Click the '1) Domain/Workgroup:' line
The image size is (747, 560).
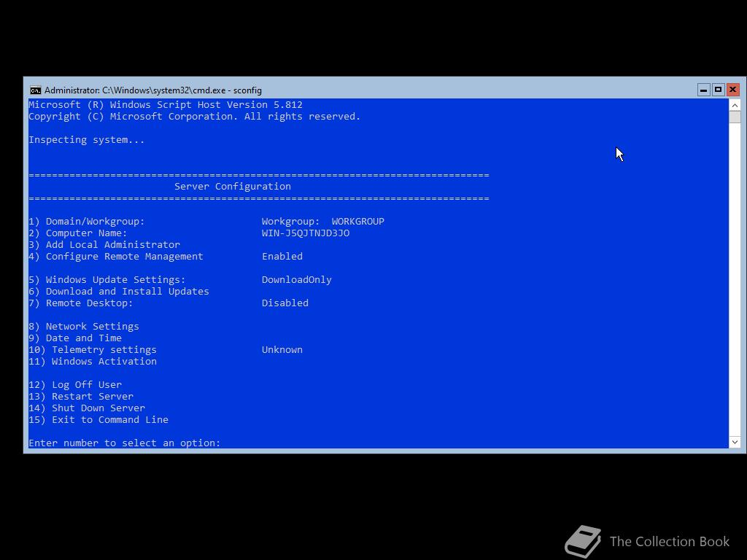point(87,222)
